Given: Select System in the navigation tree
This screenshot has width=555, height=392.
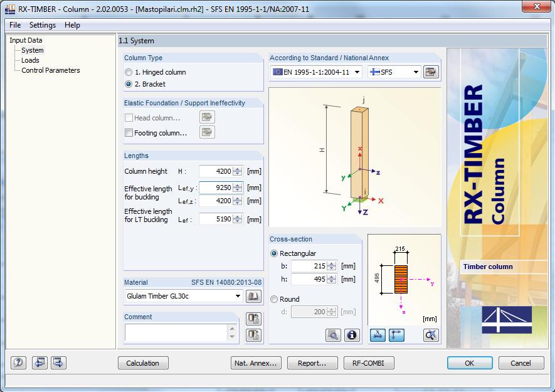Looking at the screenshot, I should coord(32,50).
